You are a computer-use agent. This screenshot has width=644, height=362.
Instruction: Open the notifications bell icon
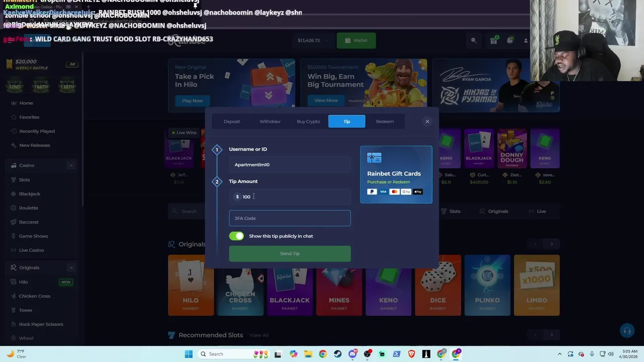[510, 40]
